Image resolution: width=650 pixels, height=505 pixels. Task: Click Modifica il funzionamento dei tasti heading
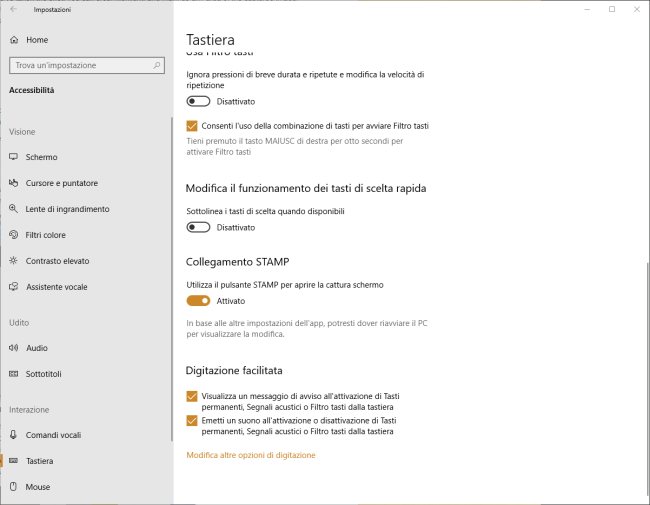(x=306, y=188)
